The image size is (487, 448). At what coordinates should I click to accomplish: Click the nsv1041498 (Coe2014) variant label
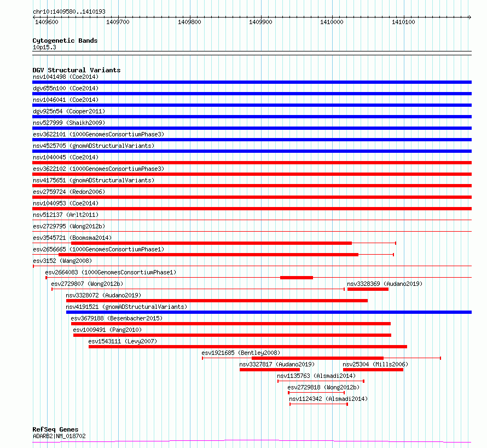coord(66,77)
